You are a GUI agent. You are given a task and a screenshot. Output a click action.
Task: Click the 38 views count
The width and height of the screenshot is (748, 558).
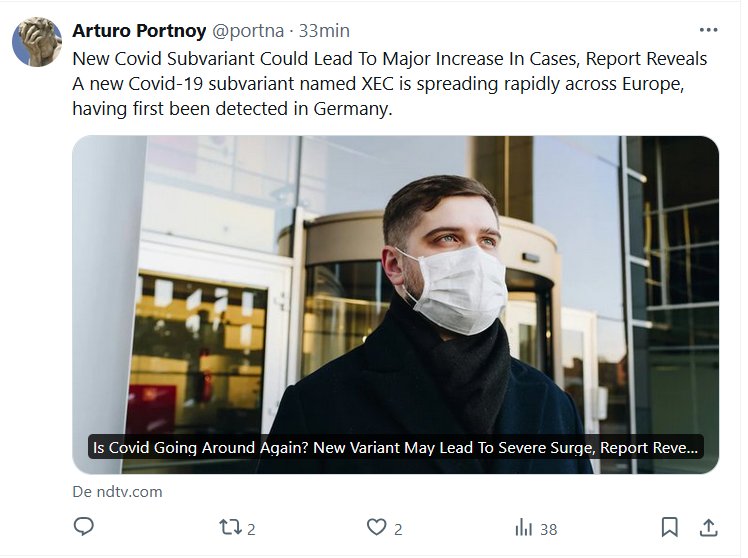coord(548,529)
